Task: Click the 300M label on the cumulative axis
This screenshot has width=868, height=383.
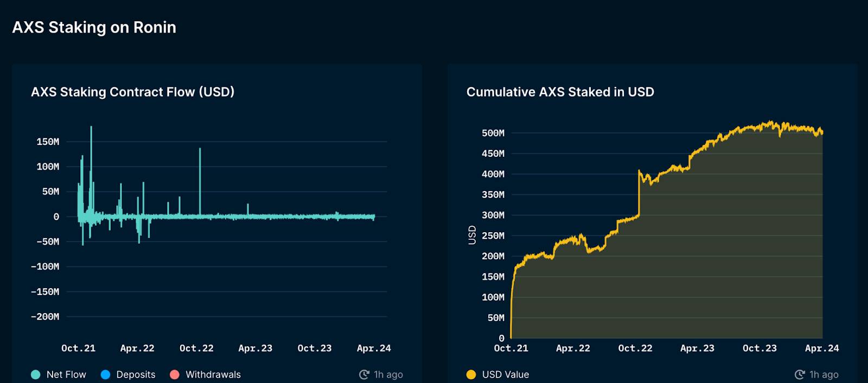Action: pos(493,215)
